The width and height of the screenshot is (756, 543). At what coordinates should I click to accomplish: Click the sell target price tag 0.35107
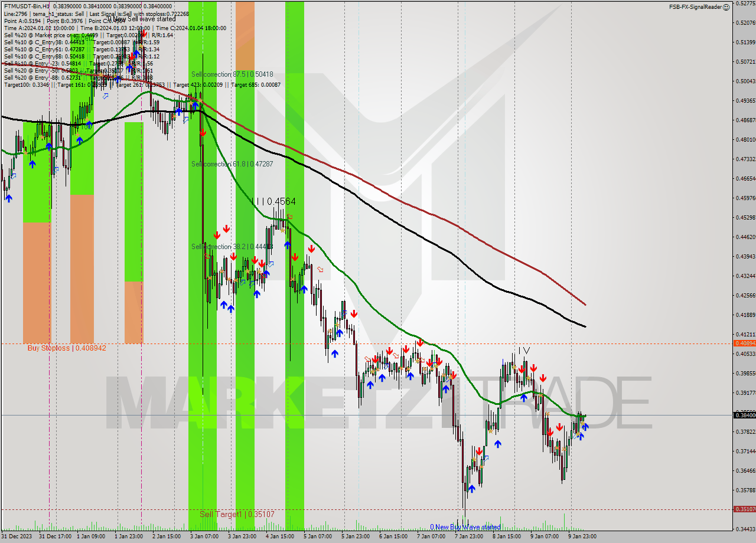tap(744, 509)
